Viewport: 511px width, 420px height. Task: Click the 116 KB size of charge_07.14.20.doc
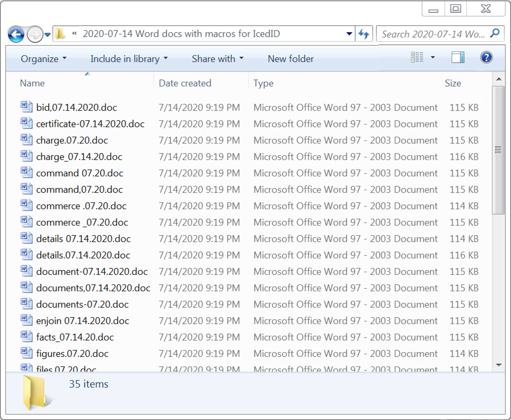tap(464, 157)
